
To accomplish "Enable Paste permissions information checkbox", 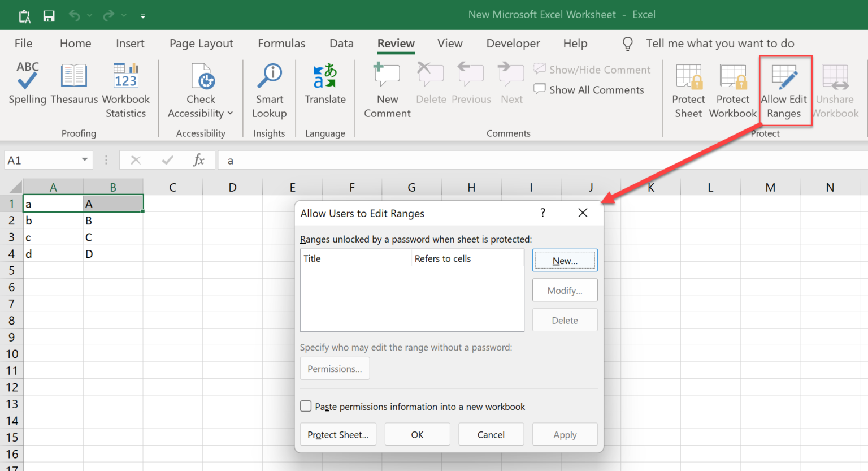I will coord(306,407).
